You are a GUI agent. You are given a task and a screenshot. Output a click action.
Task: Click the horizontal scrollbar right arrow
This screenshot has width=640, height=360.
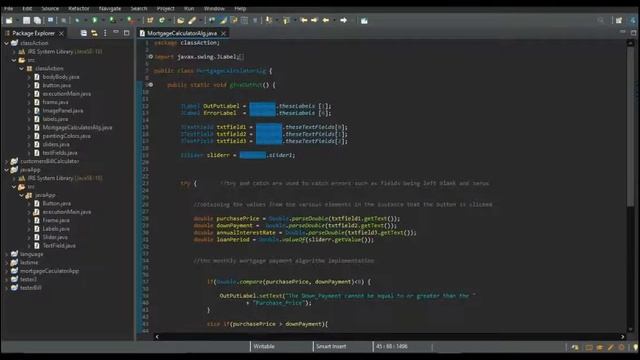622,337
